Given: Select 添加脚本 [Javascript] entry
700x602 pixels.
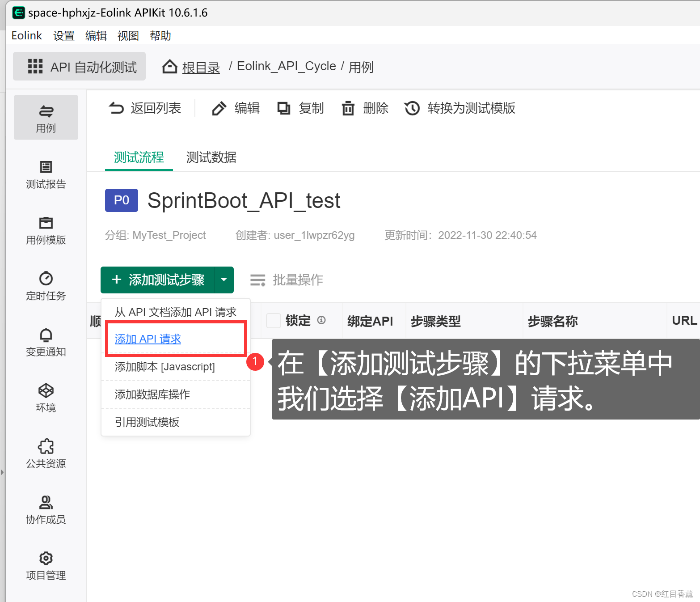Looking at the screenshot, I should tap(176, 367).
